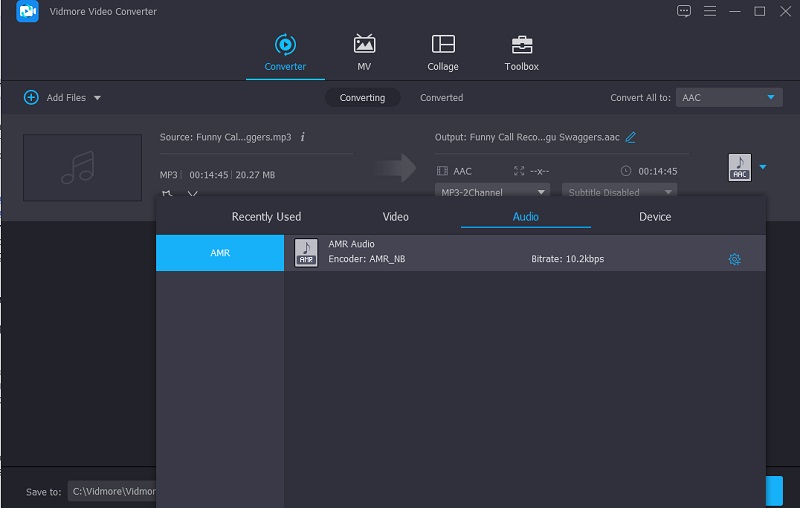Select the Recently Used tab
Screen dimensions: 800x508
tap(266, 217)
